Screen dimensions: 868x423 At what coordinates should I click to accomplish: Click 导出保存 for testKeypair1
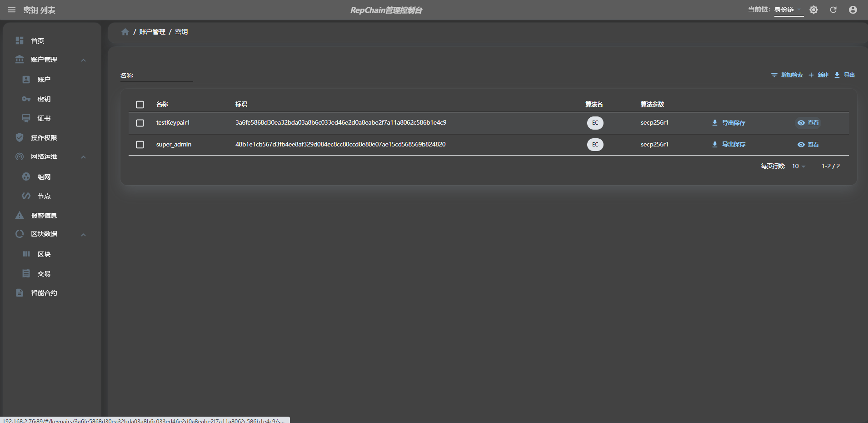[x=728, y=123]
